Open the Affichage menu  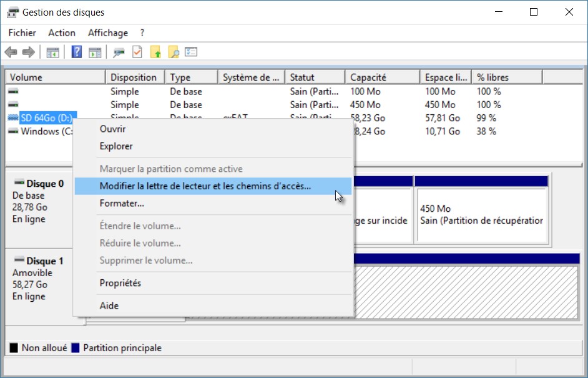click(x=107, y=32)
